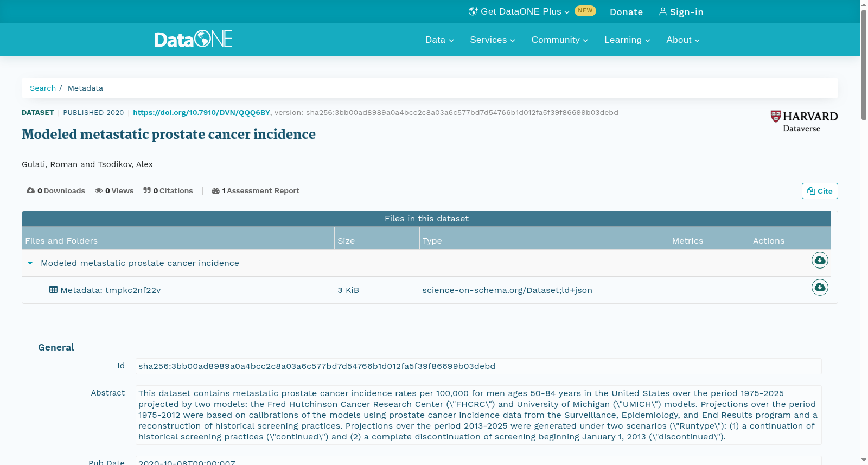This screenshot has width=868, height=465.
Task: Click the Downloads cloud icon
Action: (30, 190)
